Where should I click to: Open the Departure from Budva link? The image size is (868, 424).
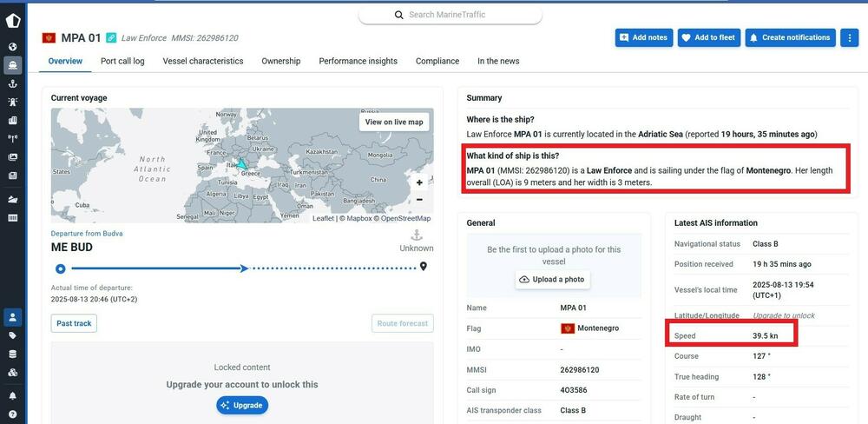click(87, 234)
